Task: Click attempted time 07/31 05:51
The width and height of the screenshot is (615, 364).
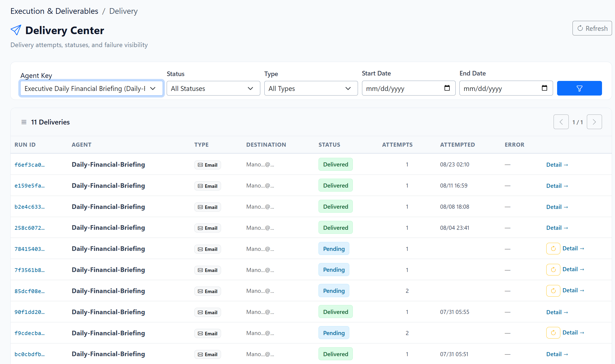Action: [x=454, y=354]
